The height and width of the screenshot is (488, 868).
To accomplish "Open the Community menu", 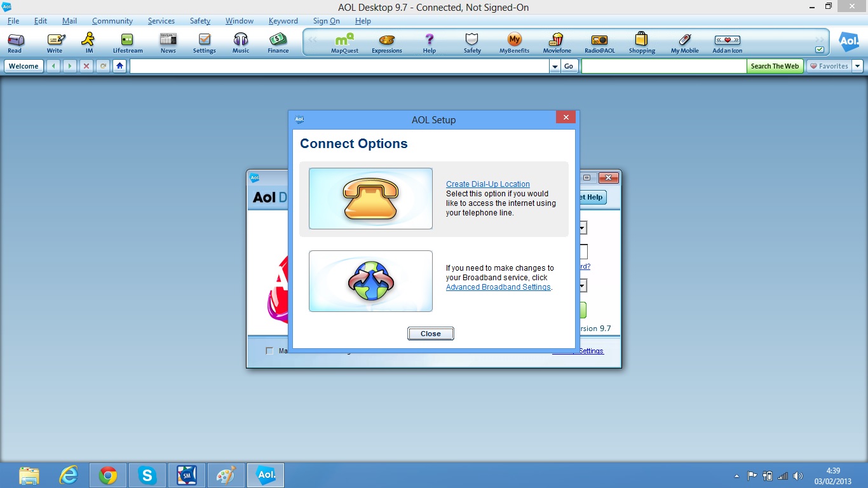I will (x=112, y=21).
